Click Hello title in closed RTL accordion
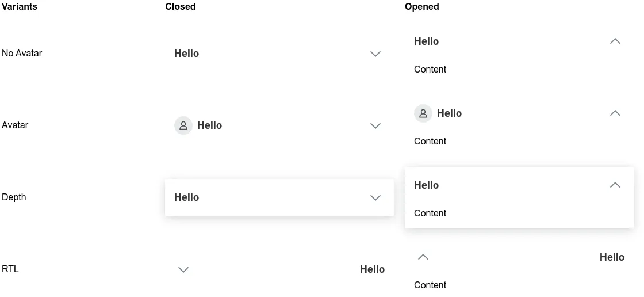The height and width of the screenshot is (297, 644). [x=372, y=269]
